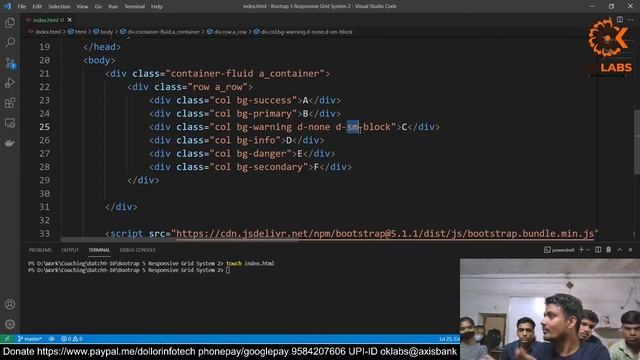Click body in the breadcrumb
640x360 pixels.
click(107, 32)
